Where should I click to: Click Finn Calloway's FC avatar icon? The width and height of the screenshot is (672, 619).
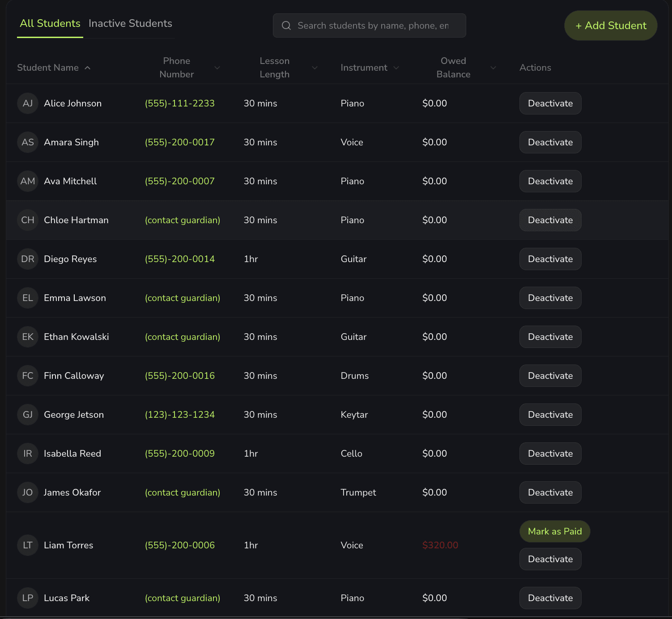[x=27, y=376]
